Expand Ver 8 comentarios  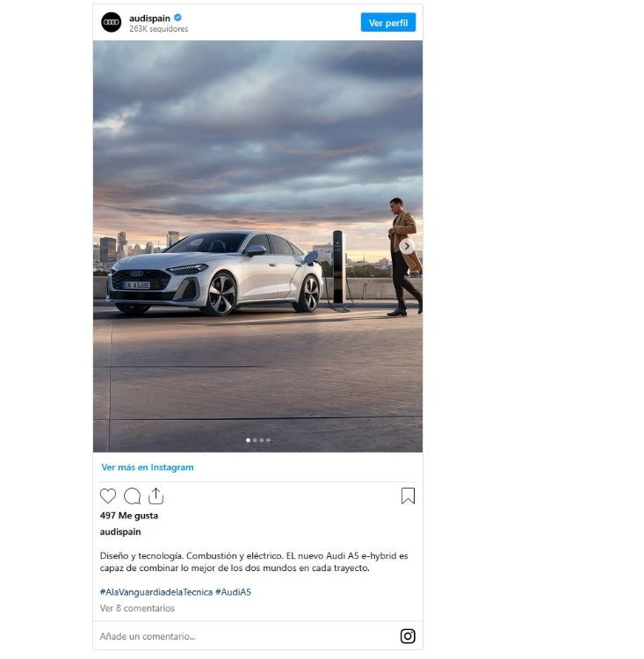137,608
